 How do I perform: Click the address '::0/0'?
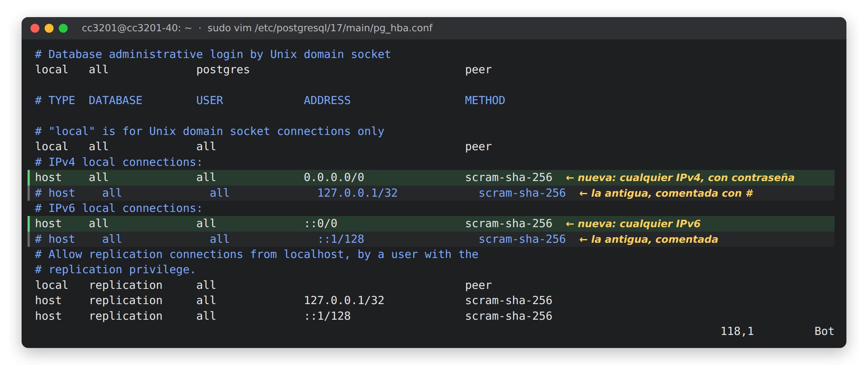320,223
